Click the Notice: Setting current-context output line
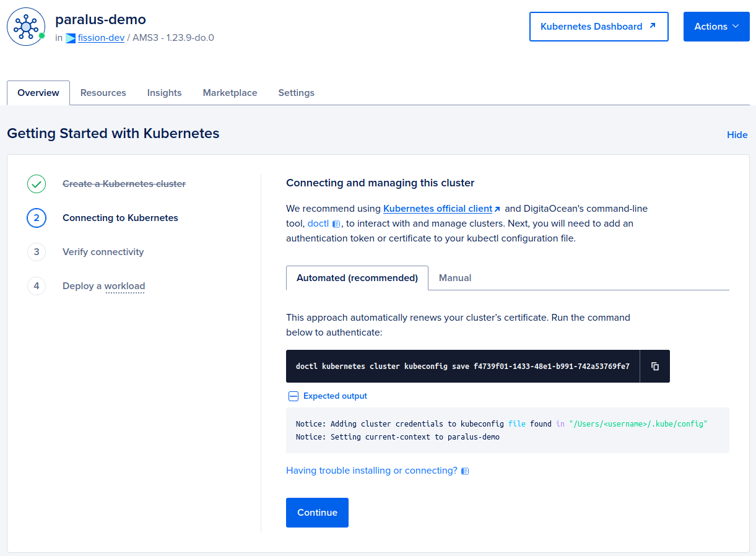The width and height of the screenshot is (756, 556). 398,437
